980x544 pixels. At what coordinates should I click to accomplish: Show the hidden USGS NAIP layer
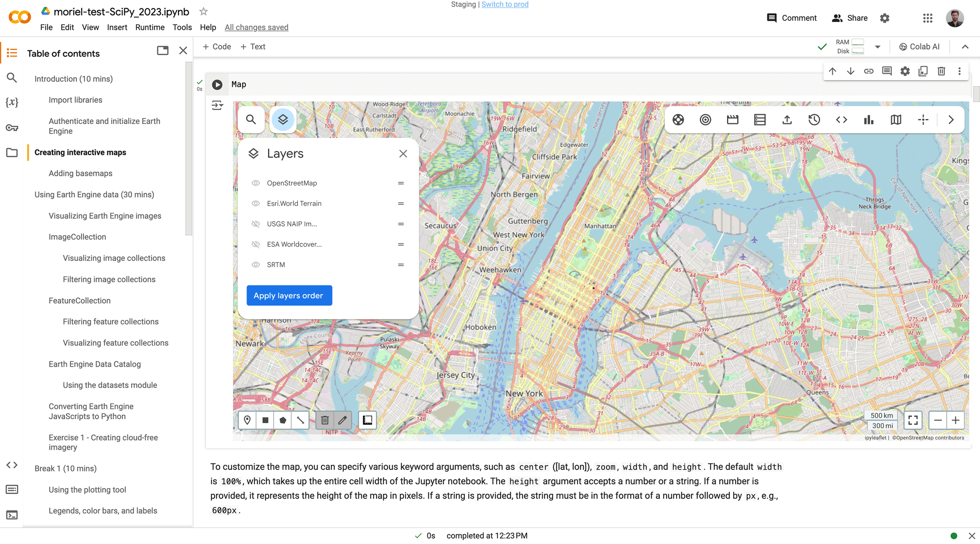(x=256, y=224)
